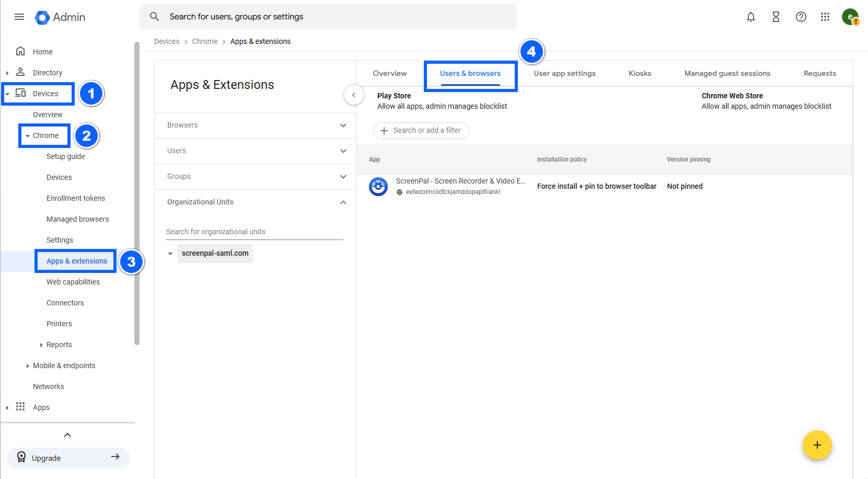
Task: Collapse the Chrome submenu arrow
Action: click(x=28, y=136)
